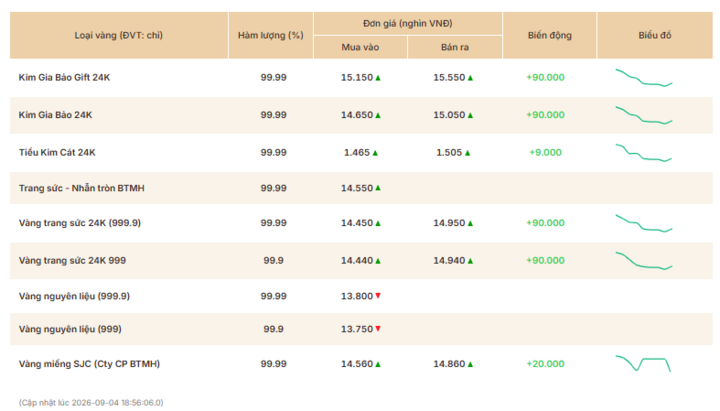Click the Bán ra column header
Screen dimensions: 720x411
pyautogui.click(x=455, y=47)
